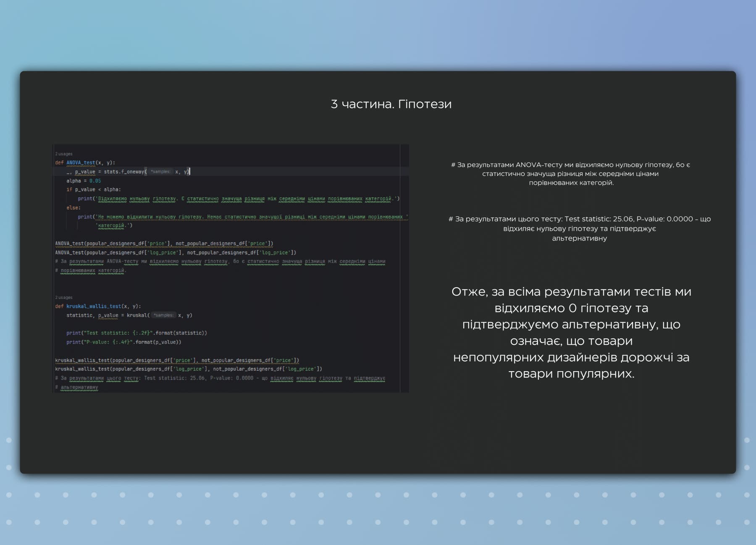Click the print line starting "Відхиляємо нульову гіпотезу"
The height and width of the screenshot is (545, 756).
[x=239, y=199]
